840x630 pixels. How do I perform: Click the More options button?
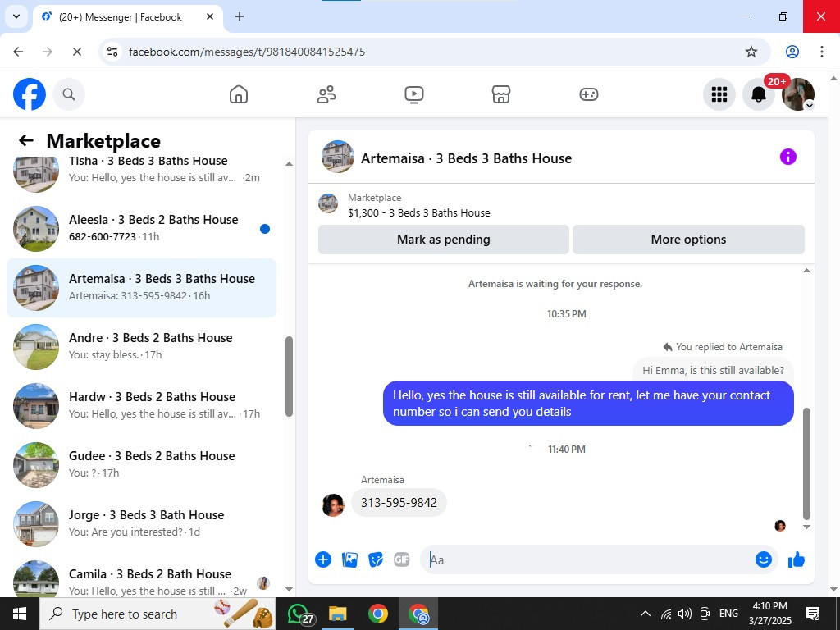688,240
